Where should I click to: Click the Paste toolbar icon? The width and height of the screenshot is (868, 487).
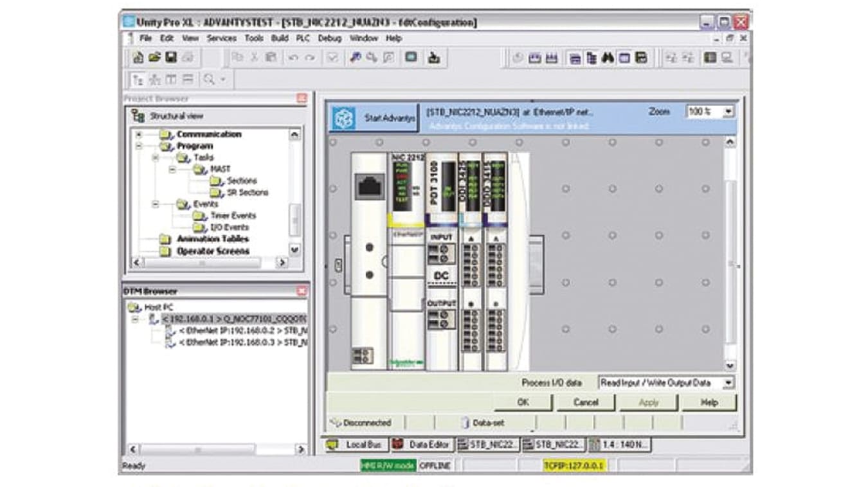pos(269,57)
